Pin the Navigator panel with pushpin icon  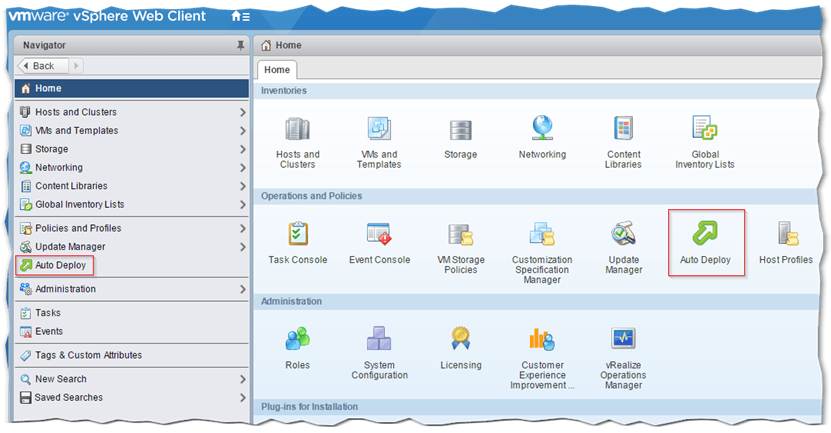click(x=241, y=46)
